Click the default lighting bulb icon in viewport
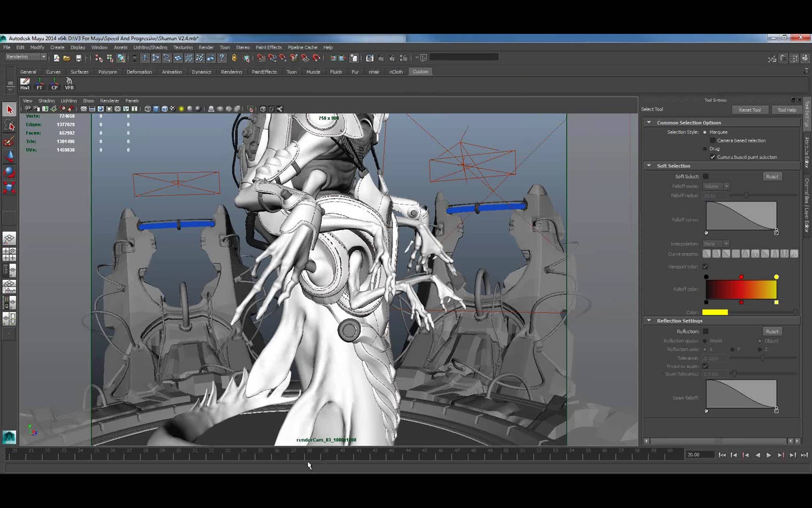The height and width of the screenshot is (508, 812). tap(181, 109)
